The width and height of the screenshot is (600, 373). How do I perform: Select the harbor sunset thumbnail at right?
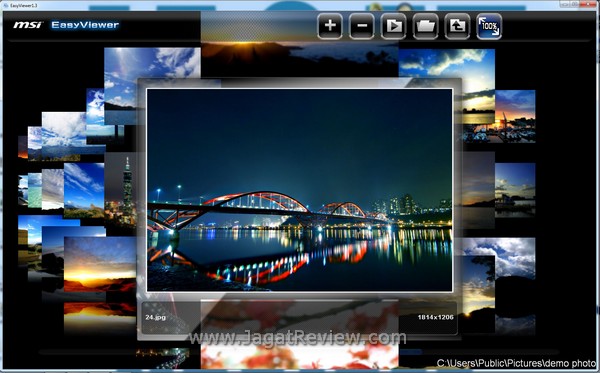(x=515, y=116)
